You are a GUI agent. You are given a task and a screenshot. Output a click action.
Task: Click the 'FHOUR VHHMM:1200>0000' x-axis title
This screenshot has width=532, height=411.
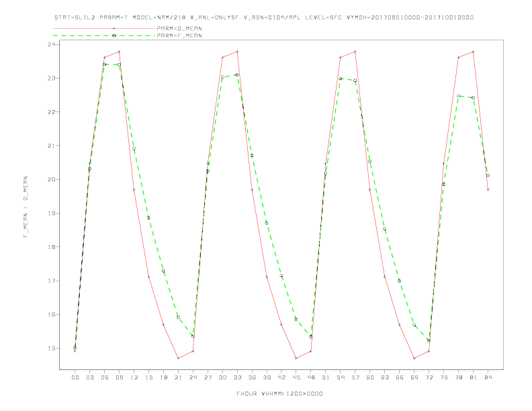279,394
